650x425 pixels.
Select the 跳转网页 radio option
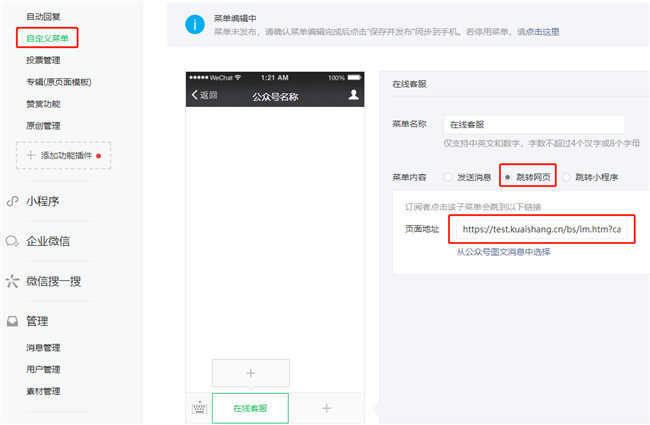point(509,177)
